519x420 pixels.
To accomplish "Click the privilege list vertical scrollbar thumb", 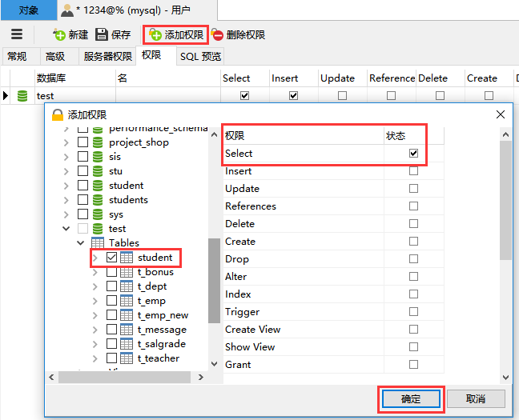I will pos(505,200).
